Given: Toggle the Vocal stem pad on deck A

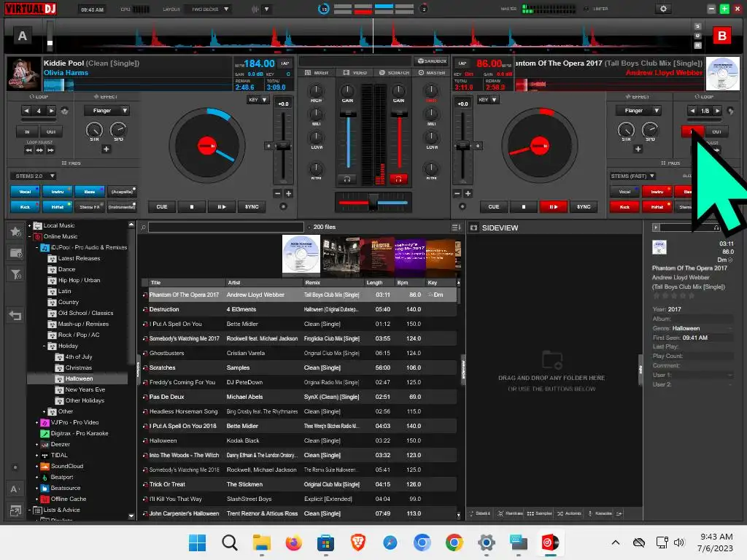Looking at the screenshot, I should click(25, 192).
